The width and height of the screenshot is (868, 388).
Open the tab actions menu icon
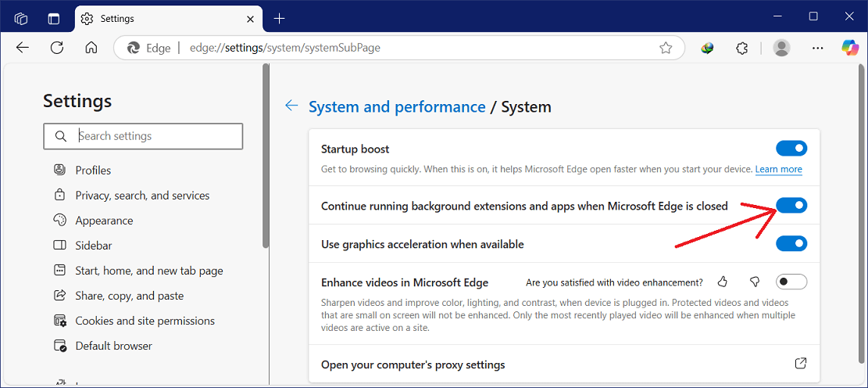tap(54, 18)
